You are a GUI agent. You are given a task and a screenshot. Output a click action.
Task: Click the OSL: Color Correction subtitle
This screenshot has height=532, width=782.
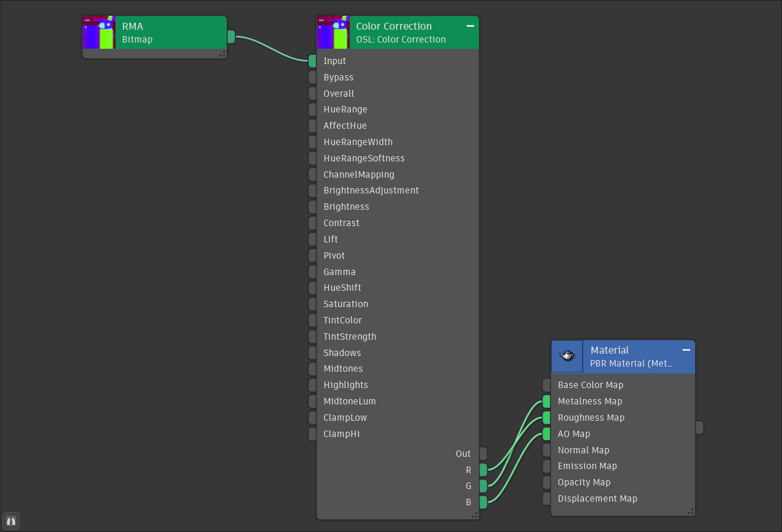[x=401, y=40]
